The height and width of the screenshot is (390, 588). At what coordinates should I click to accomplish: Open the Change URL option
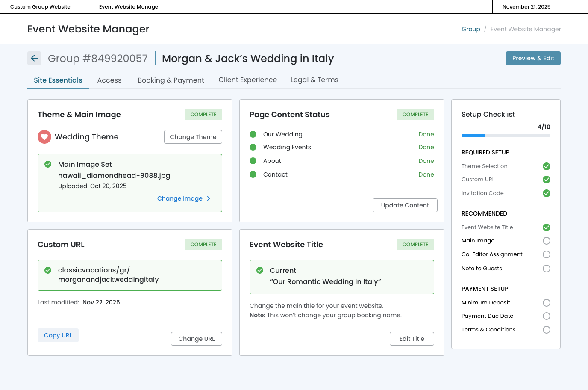[x=197, y=339]
